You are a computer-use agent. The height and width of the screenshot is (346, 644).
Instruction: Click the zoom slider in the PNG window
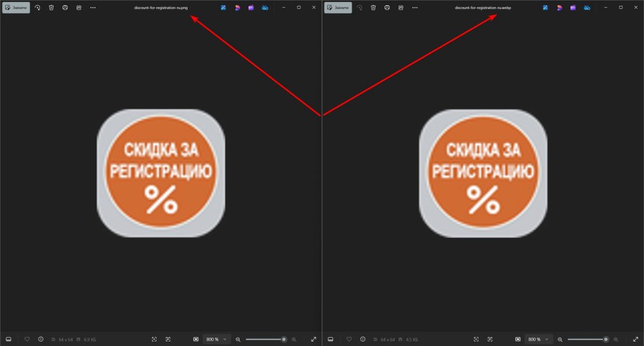(265, 339)
